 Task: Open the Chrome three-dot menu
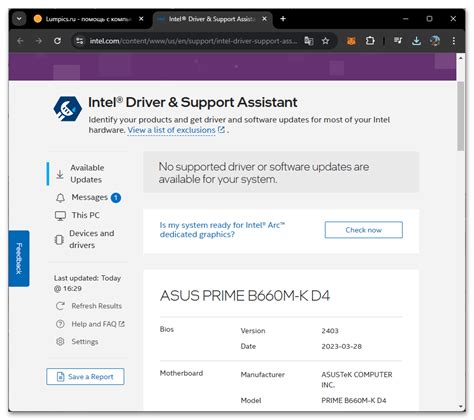point(453,41)
